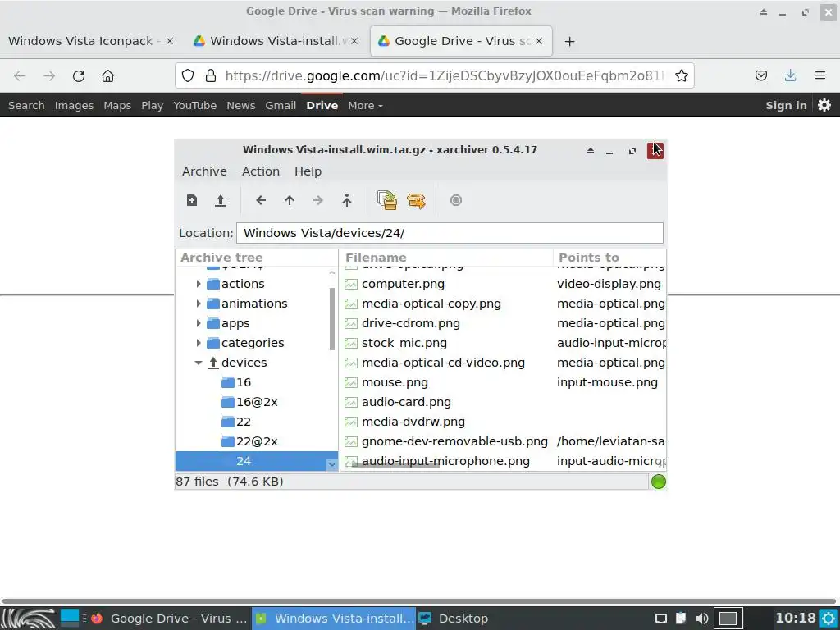
Task: Open the Firefox hamburger menu
Action: [x=820, y=76]
